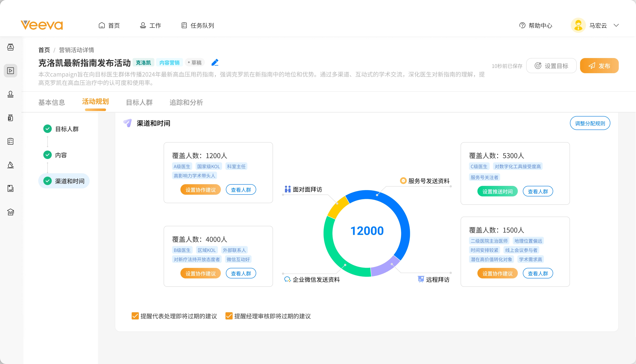The height and width of the screenshot is (364, 636).
Task: Click the 调整分配规则 button
Action: (x=590, y=123)
